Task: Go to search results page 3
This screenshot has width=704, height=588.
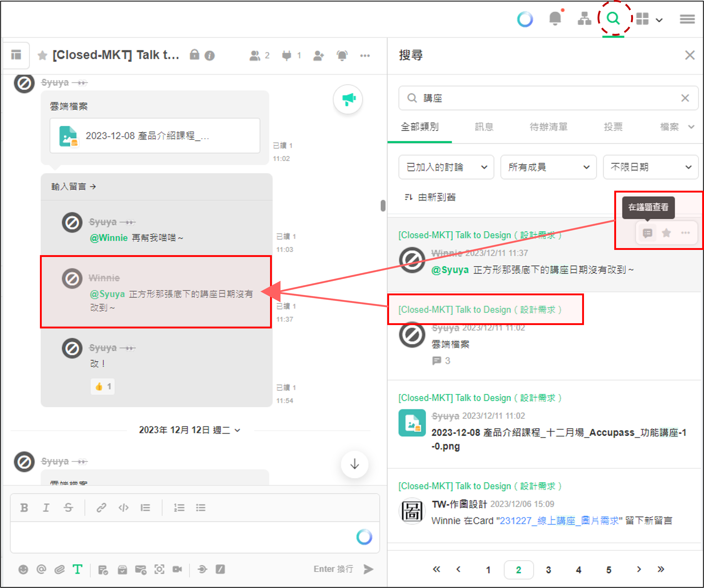Action: tap(548, 569)
